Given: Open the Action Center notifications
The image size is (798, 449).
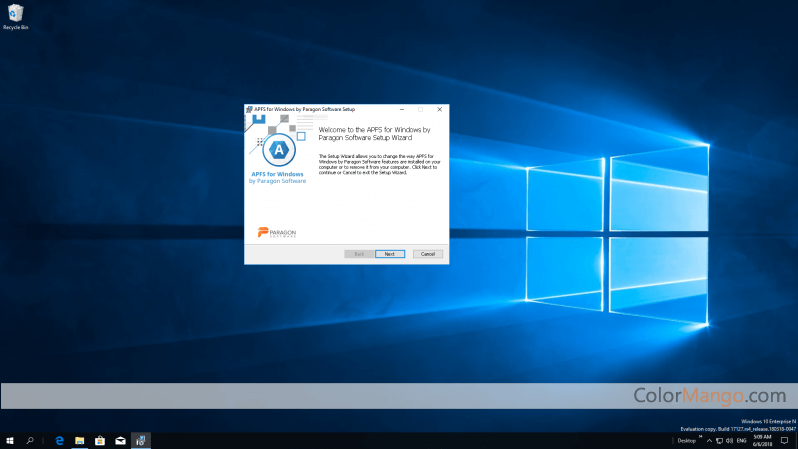Looking at the screenshot, I should [785, 440].
